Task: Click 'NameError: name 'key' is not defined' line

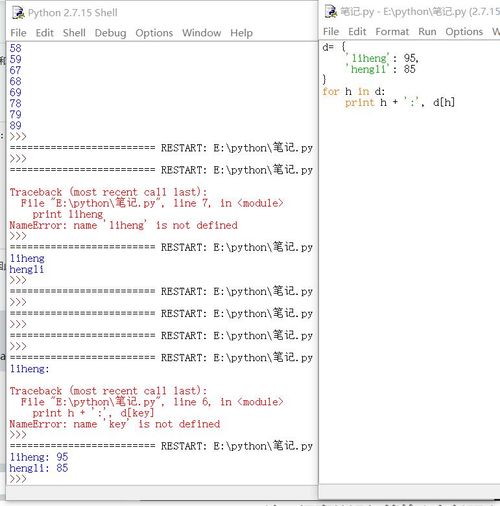Action: [115, 424]
